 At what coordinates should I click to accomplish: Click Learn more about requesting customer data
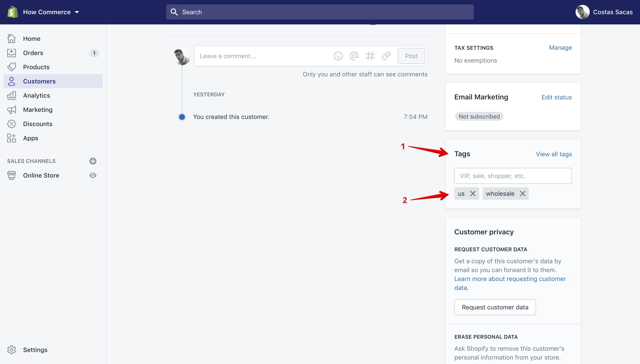510,283
